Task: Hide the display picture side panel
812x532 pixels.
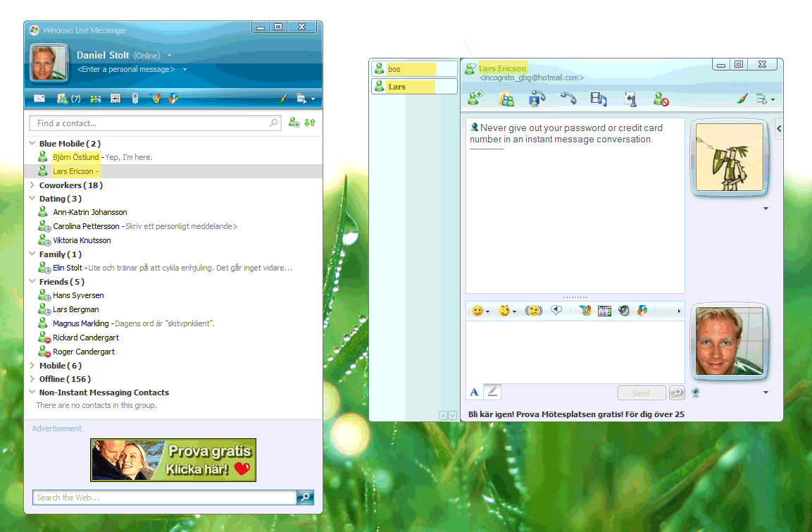Action: [779, 128]
